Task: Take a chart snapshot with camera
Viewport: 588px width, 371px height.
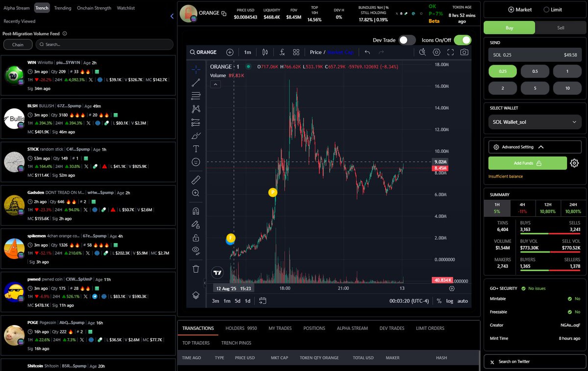Action: (464, 52)
